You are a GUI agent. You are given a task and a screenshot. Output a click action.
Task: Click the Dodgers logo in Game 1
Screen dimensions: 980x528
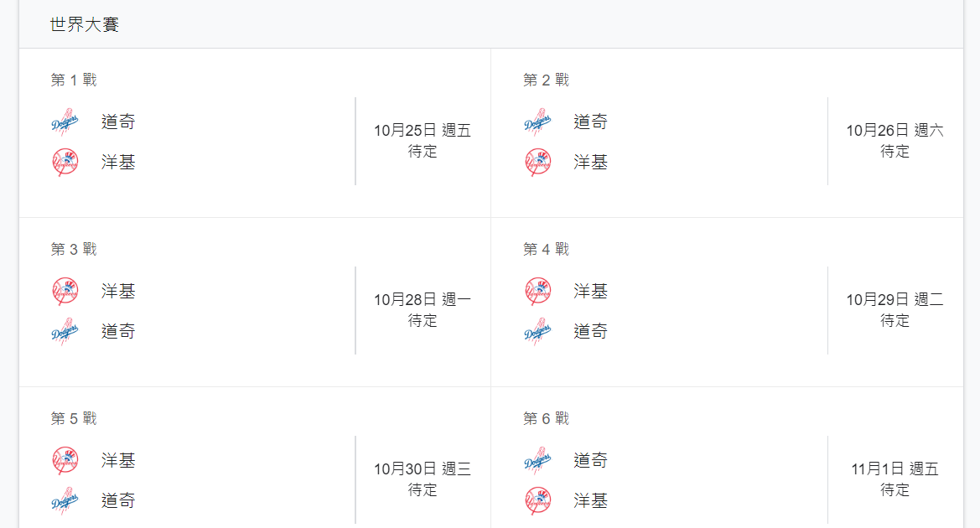pos(65,122)
